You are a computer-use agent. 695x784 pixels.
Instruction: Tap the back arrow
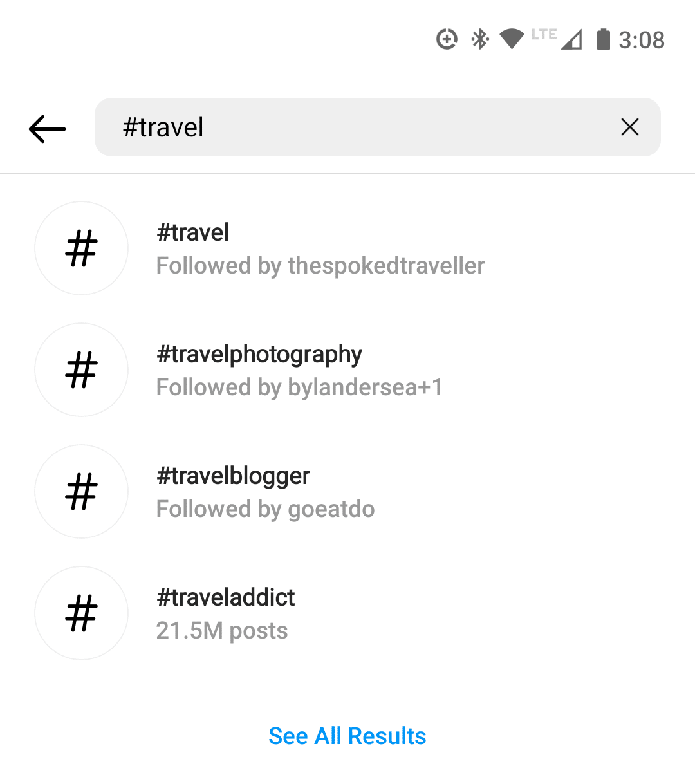click(x=48, y=128)
